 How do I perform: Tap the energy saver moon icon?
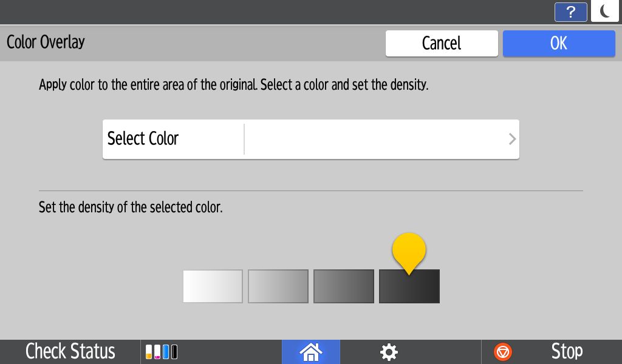604,12
